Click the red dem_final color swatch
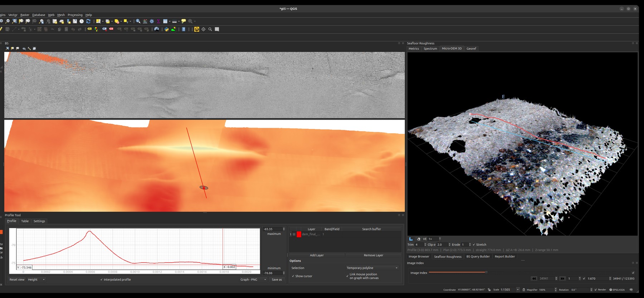Viewport: 644px width, 298px height. (x=299, y=234)
